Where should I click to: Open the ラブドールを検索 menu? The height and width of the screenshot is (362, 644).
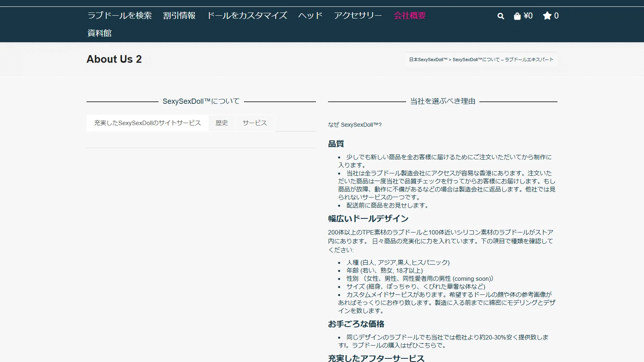coord(120,16)
